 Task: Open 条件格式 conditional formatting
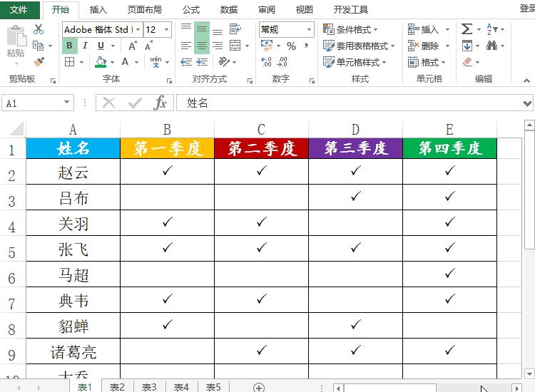click(x=350, y=30)
